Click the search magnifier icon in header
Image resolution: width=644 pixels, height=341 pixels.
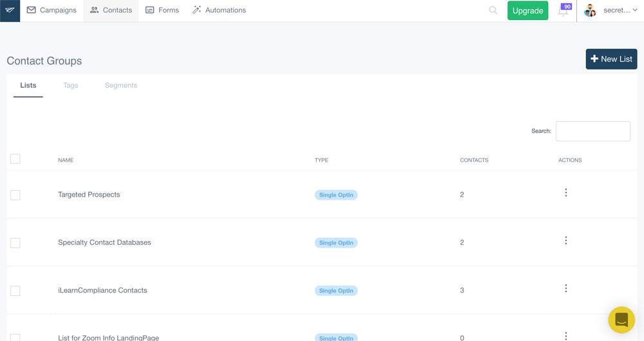click(x=493, y=10)
